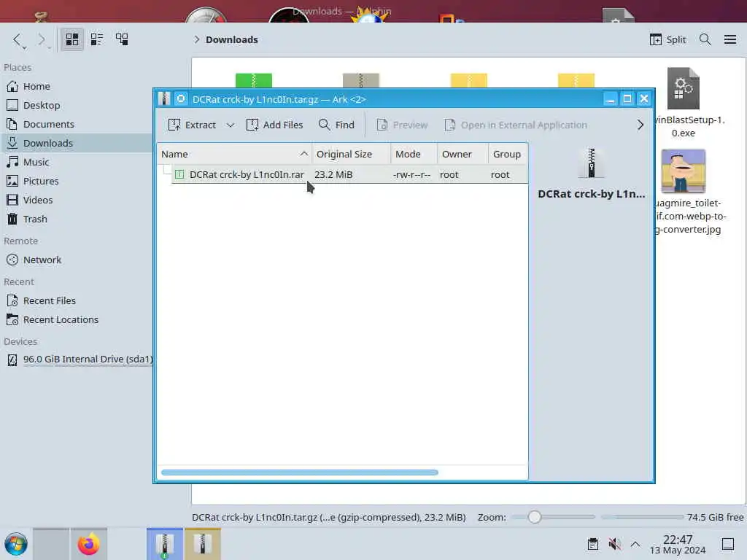
Task: Sort by Group column header
Action: [x=508, y=155]
